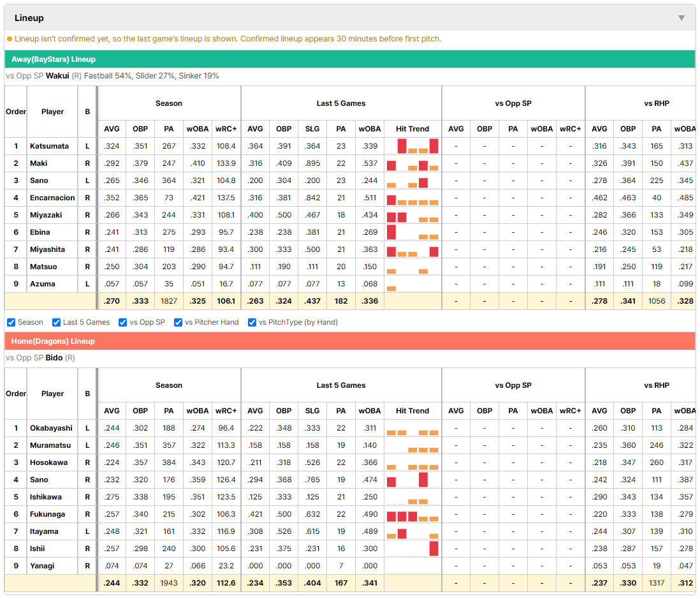Click the orange lineup warning dot
Screen dimensions: 700x599
10,39
